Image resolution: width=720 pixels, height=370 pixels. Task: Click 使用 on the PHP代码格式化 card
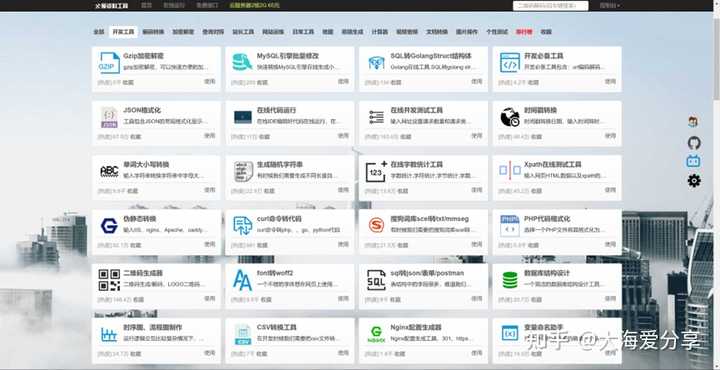point(610,244)
